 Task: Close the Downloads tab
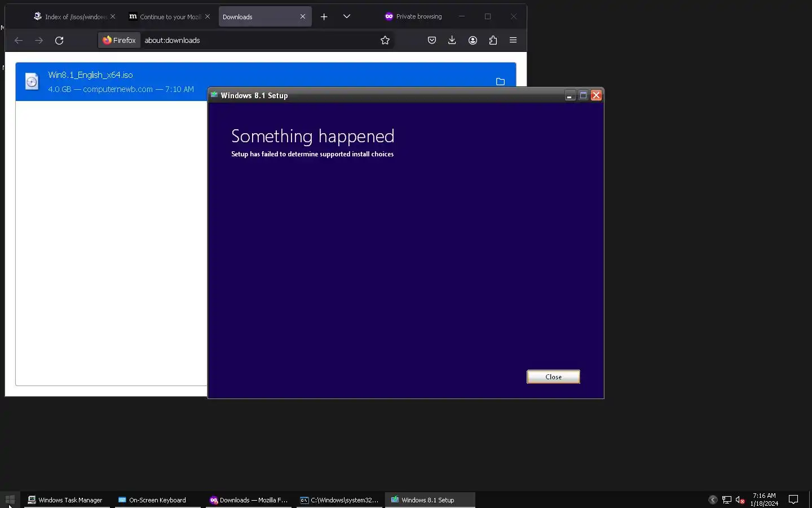303,16
